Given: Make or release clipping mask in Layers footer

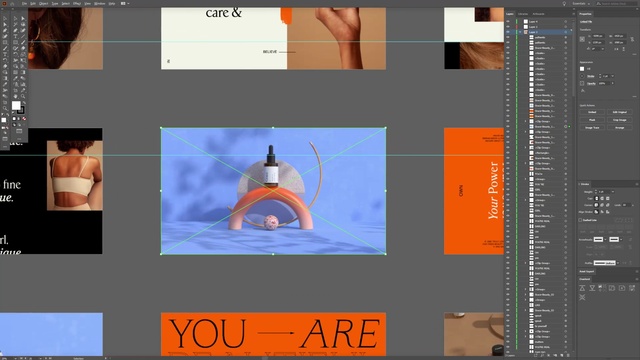Looking at the screenshot, I should click(x=549, y=356).
